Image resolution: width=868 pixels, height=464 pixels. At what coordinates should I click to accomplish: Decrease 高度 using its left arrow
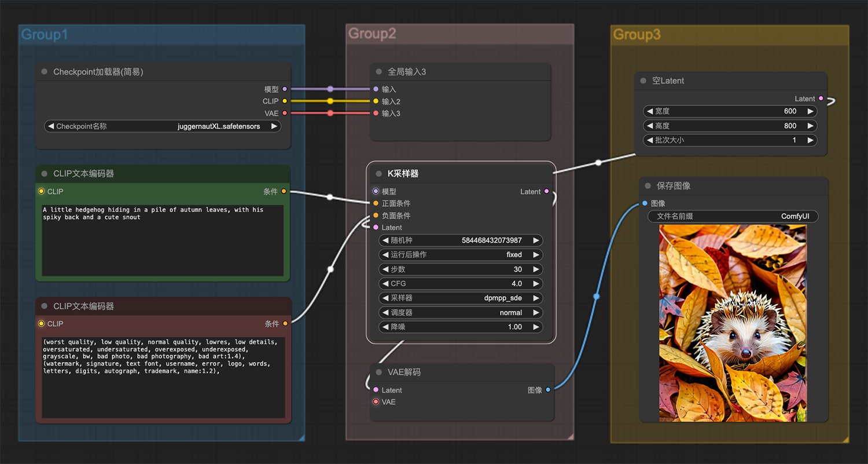tap(649, 126)
